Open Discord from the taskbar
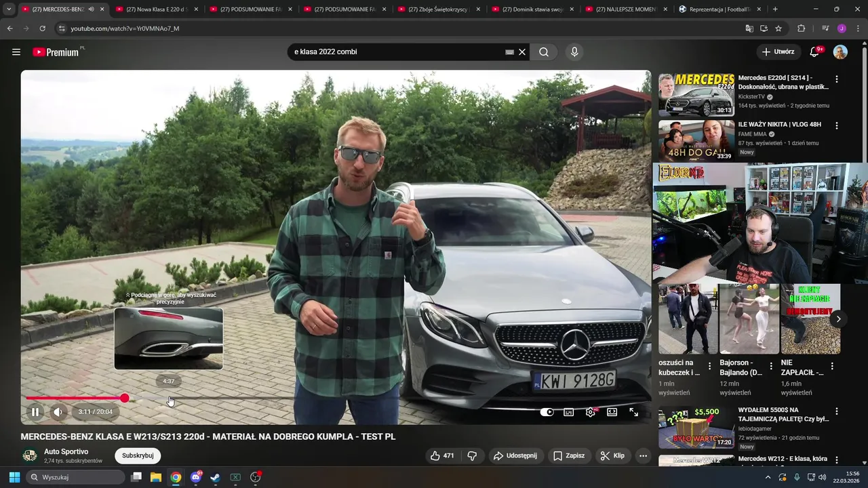The image size is (868, 488). (196, 477)
